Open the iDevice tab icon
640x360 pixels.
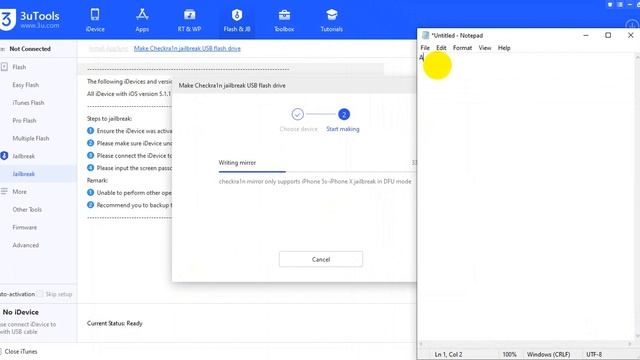click(95, 15)
